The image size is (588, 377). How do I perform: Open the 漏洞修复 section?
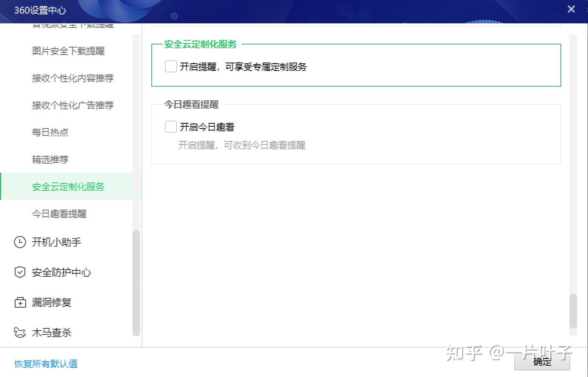(52, 302)
